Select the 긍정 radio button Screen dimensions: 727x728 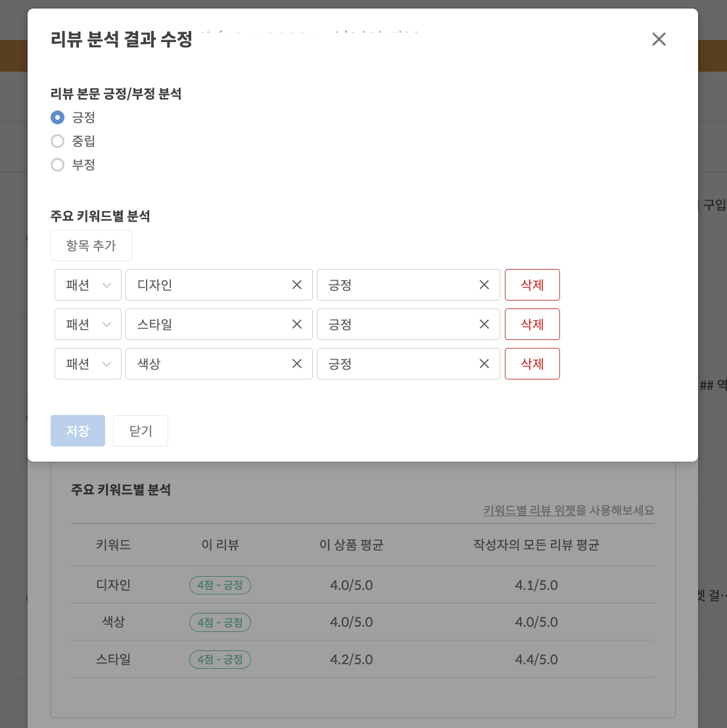[58, 118]
